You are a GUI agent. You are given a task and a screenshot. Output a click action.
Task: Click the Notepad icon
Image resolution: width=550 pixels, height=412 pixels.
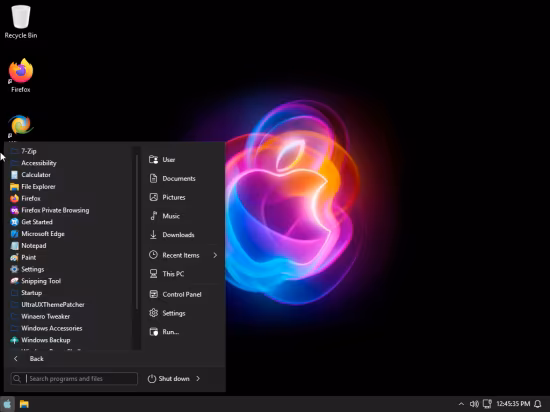[14, 246]
